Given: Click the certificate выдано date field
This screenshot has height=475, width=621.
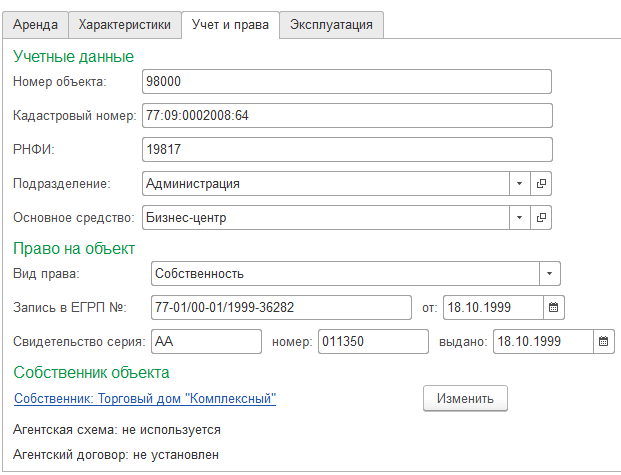Looking at the screenshot, I should pyautogui.click(x=543, y=341).
